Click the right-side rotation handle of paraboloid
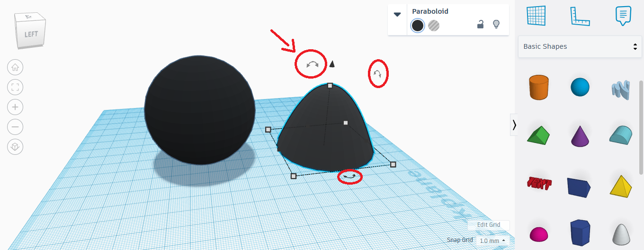This screenshot has width=644, height=250. click(x=377, y=73)
